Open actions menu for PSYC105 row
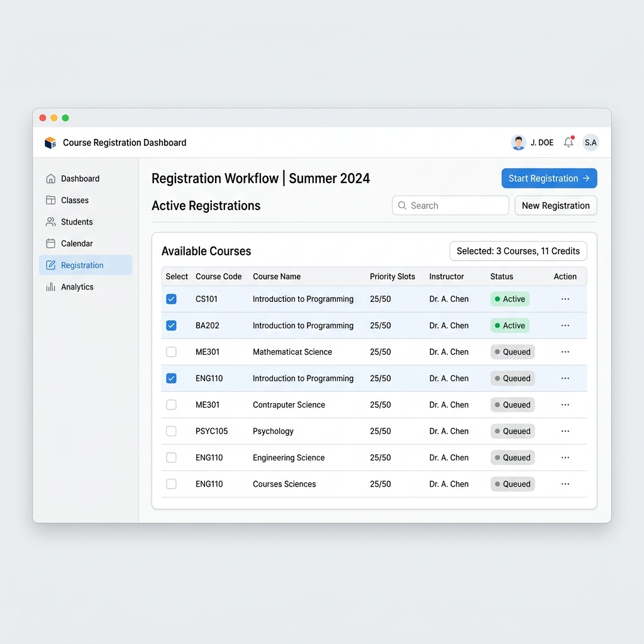Viewport: 644px width, 644px height. click(565, 431)
